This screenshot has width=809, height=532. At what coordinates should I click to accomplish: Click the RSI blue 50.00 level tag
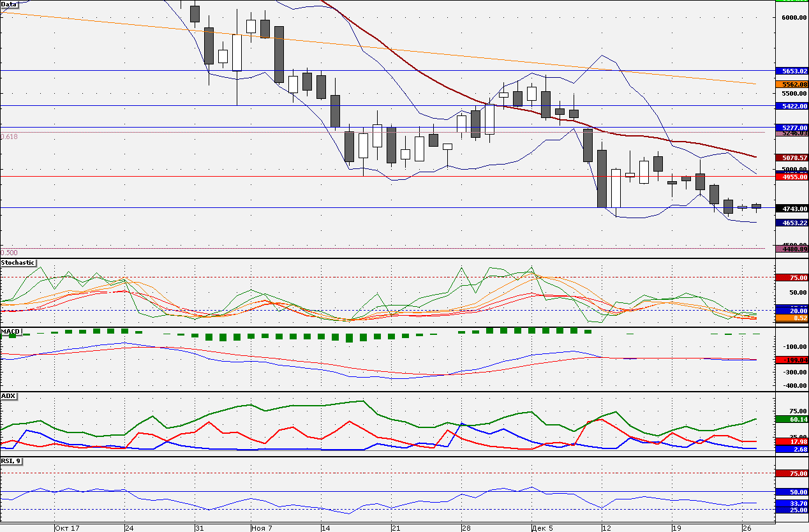pos(791,492)
